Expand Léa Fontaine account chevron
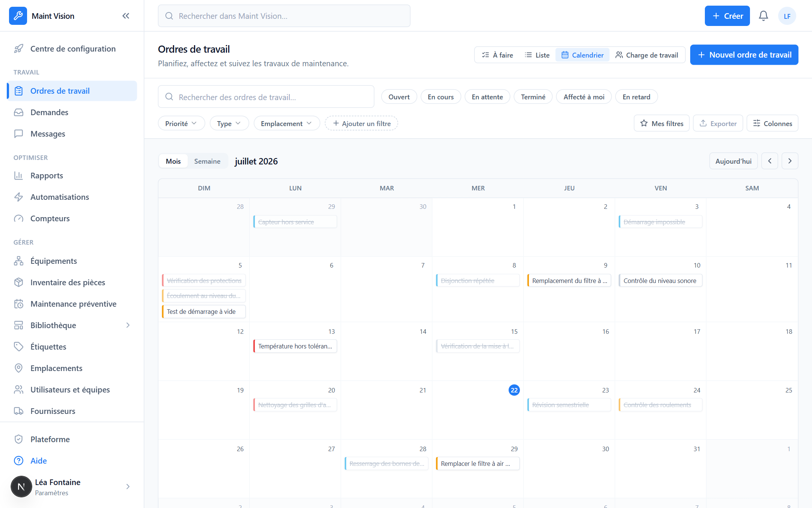Screen dimensions: 812x508 (x=128, y=487)
